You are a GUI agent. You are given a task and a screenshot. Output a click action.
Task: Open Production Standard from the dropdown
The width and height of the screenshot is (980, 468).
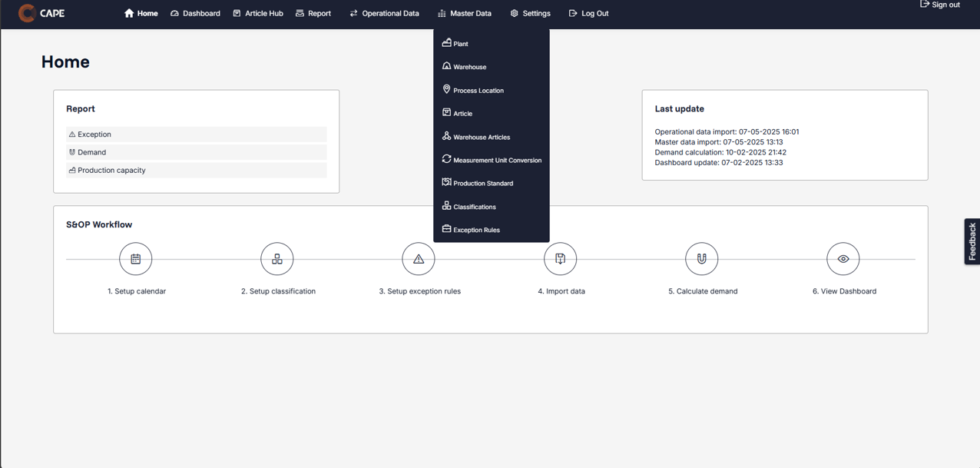coord(482,183)
